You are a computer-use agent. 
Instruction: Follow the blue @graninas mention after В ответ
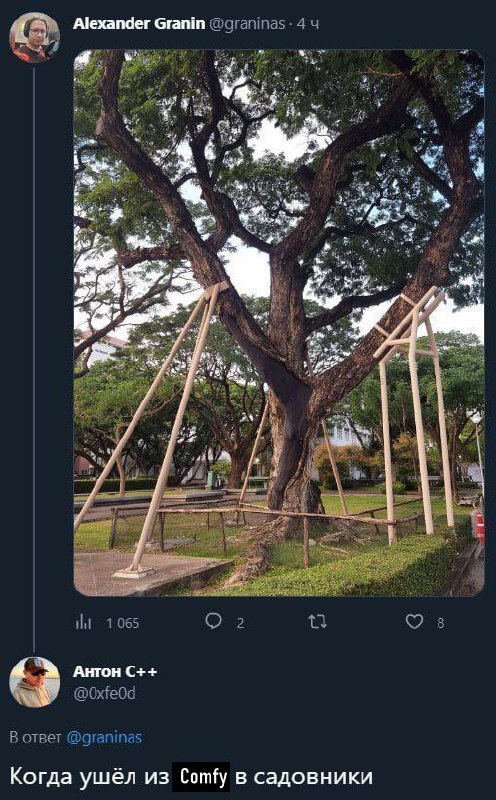coord(104,738)
